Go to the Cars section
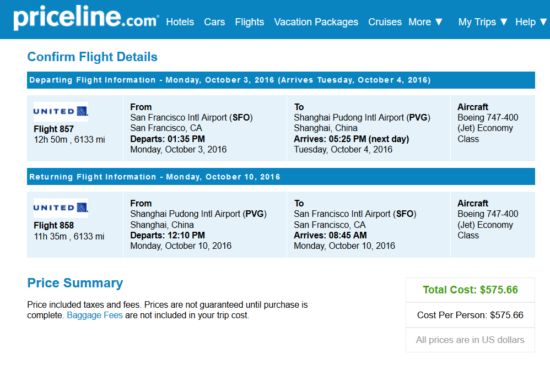Screen dimensions: 550x365 click(x=214, y=22)
